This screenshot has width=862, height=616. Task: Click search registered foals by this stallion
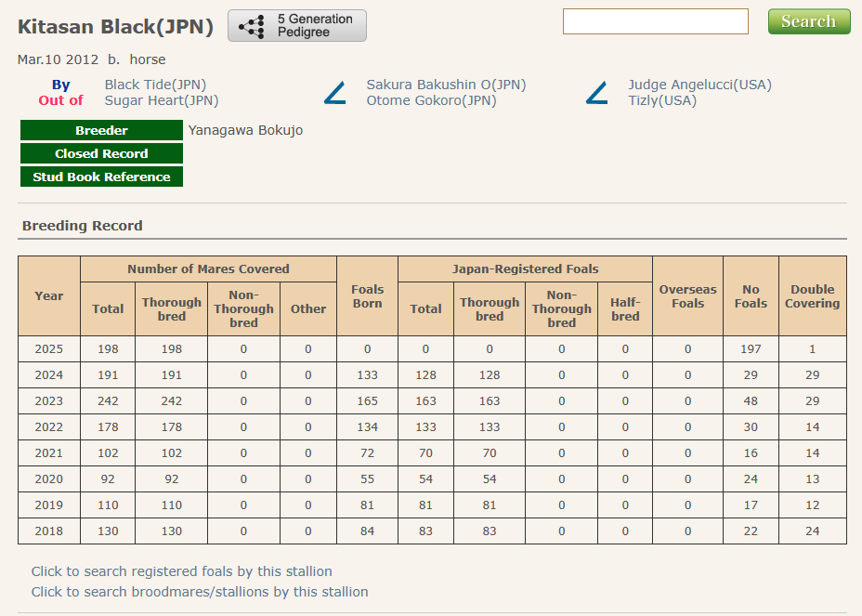click(181, 571)
